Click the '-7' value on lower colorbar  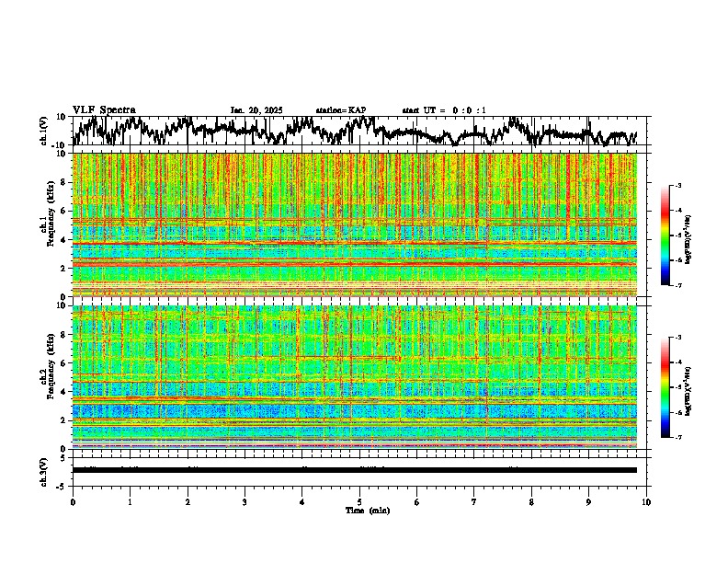(x=677, y=437)
